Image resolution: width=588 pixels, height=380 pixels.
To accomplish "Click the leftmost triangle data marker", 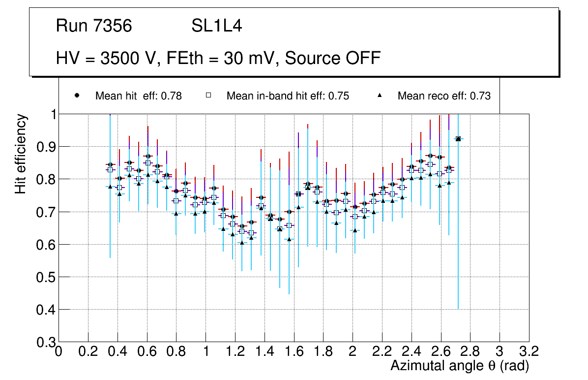I will click(x=110, y=187).
